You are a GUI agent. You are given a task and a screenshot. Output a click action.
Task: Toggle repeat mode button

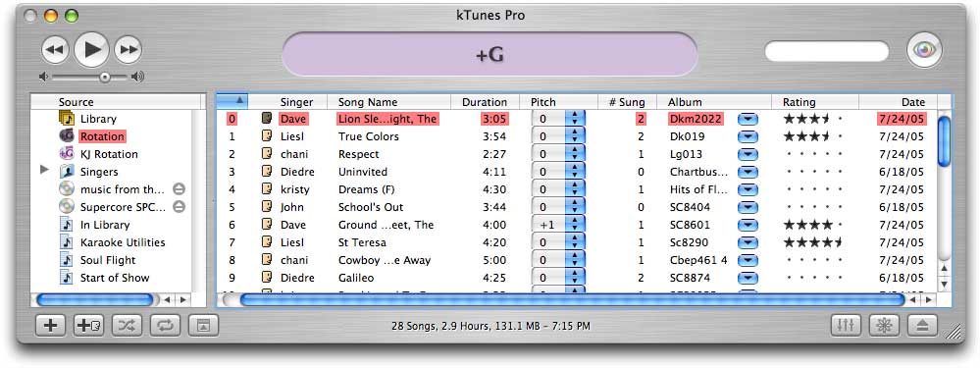[165, 326]
